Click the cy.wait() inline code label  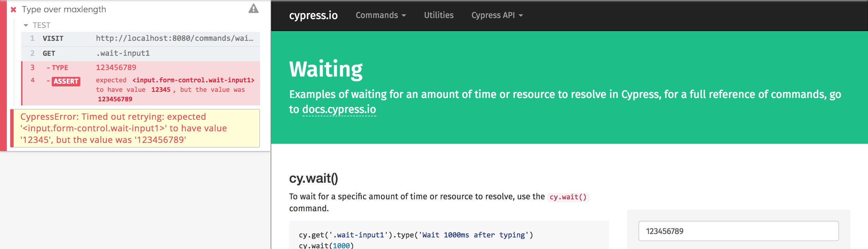(568, 197)
